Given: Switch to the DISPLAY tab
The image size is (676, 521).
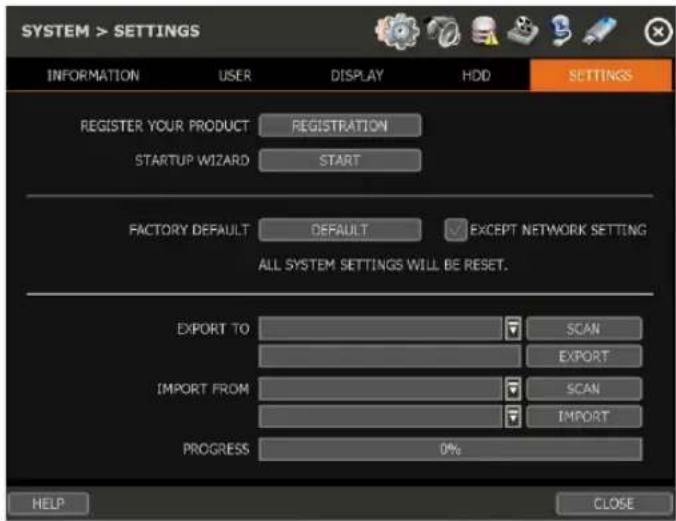Looking at the screenshot, I should coord(357,75).
